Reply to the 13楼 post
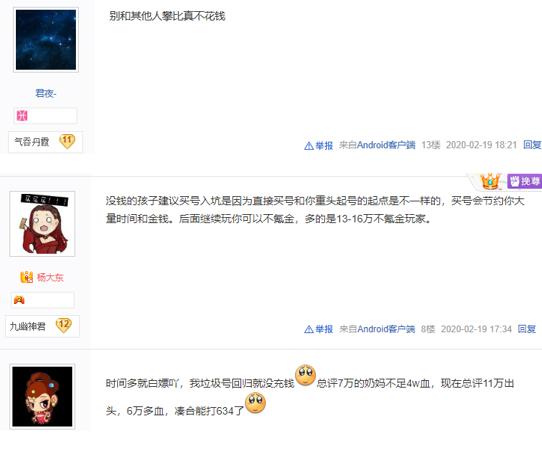The width and height of the screenshot is (542, 462). point(532,145)
